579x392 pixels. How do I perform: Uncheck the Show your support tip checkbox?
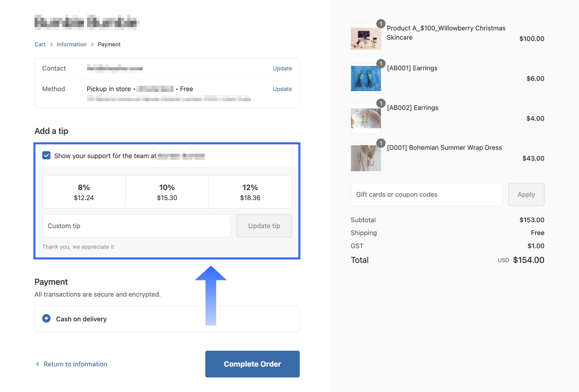46,155
